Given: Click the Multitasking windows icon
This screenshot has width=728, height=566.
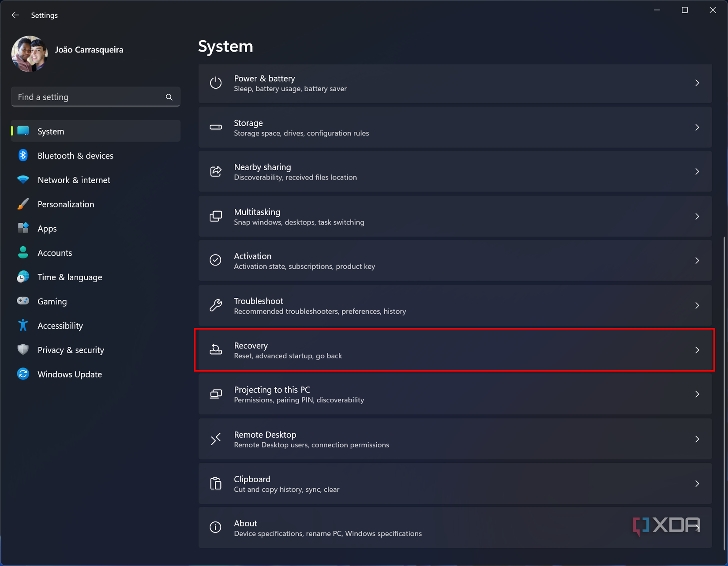Looking at the screenshot, I should [x=216, y=217].
